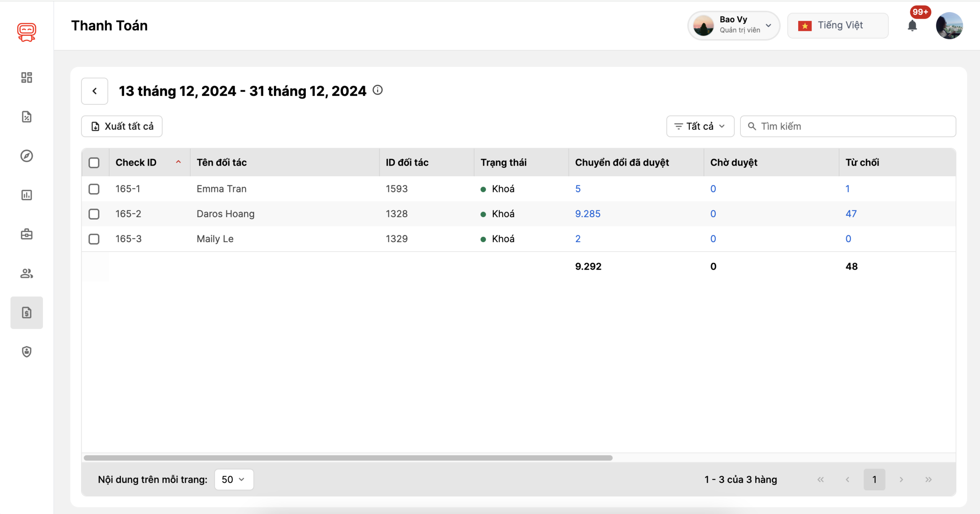Toggle the select-all header checkbox
This screenshot has height=514, width=980.
click(x=94, y=163)
